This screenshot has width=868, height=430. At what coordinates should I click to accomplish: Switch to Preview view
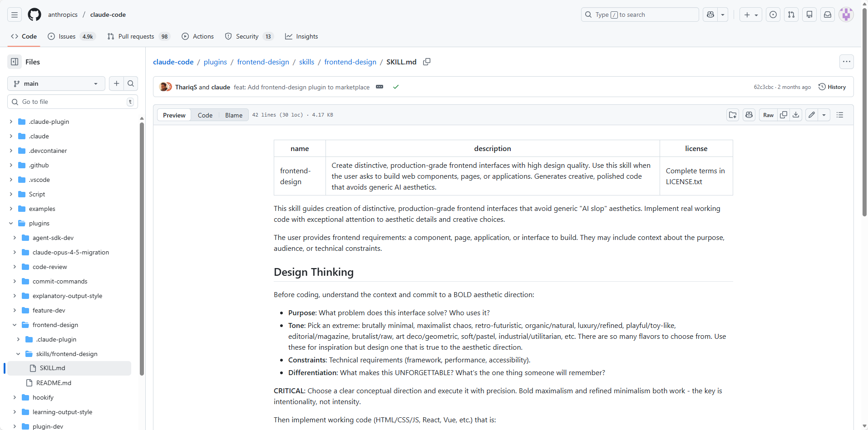tap(174, 115)
